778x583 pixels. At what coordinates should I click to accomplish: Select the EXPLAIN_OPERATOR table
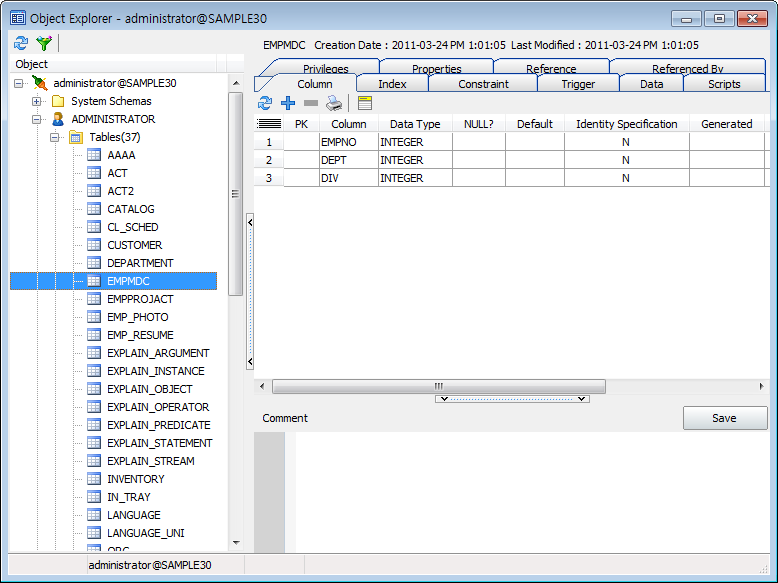pos(158,407)
